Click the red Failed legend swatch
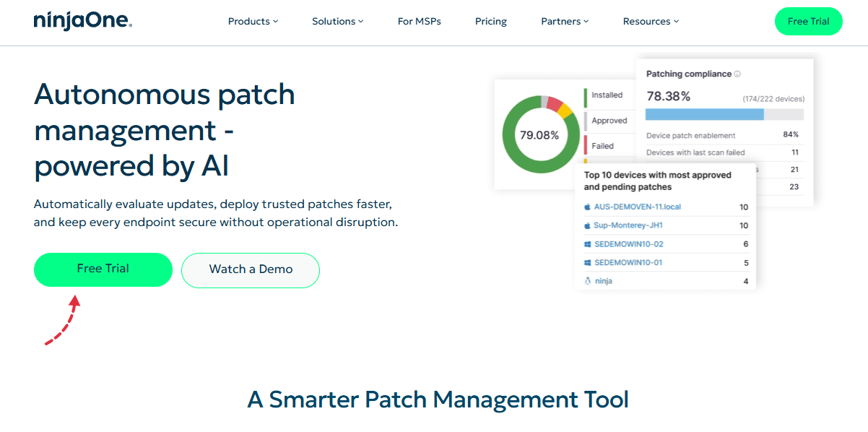 [x=586, y=145]
